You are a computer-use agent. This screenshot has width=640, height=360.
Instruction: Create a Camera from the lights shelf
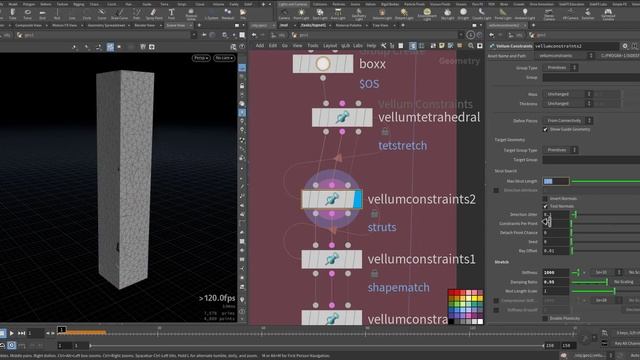click(284, 14)
